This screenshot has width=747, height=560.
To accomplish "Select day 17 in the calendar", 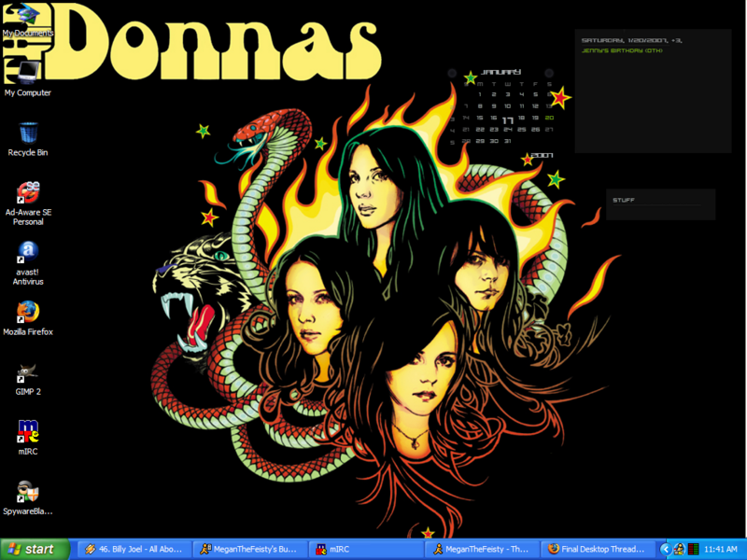I will coord(508,120).
